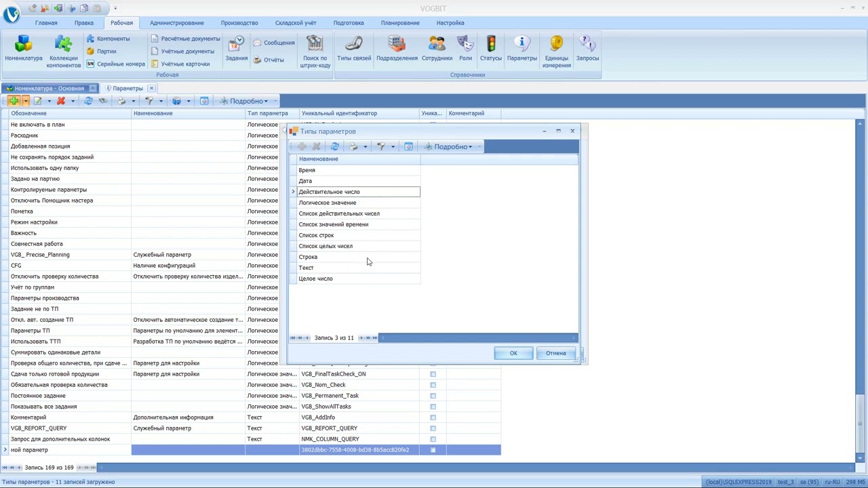Screen dimensions: 868x488
Task: Open Сотрудники reference
Action: tap(437, 49)
